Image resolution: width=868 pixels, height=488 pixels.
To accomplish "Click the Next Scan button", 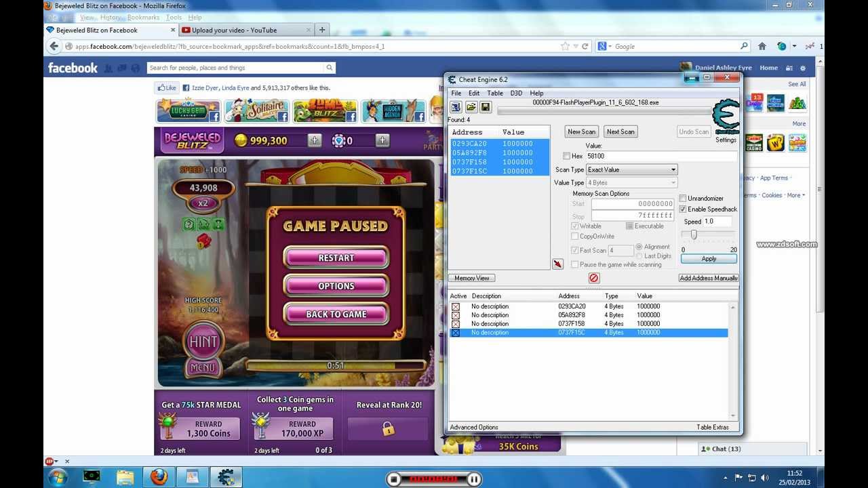I will (620, 131).
